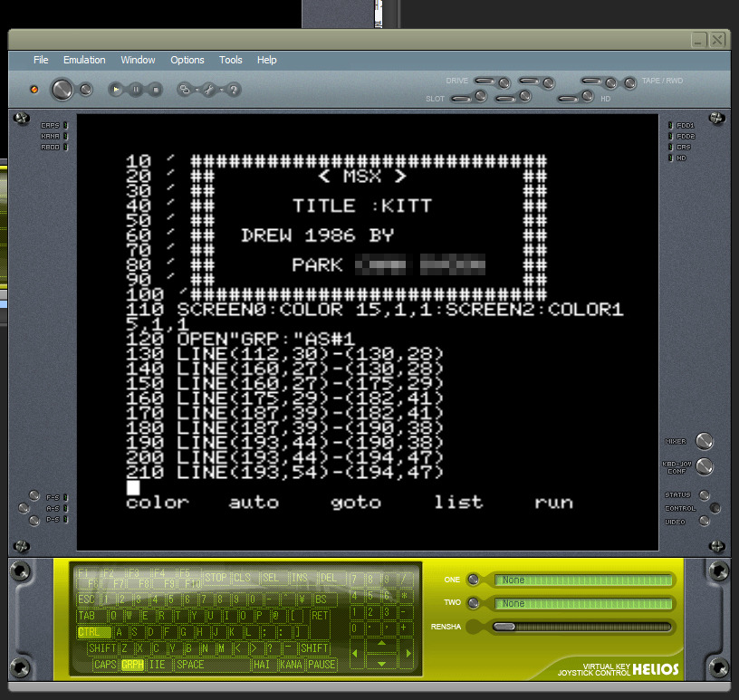Open the KBD-JOY CONF knob

(x=704, y=467)
